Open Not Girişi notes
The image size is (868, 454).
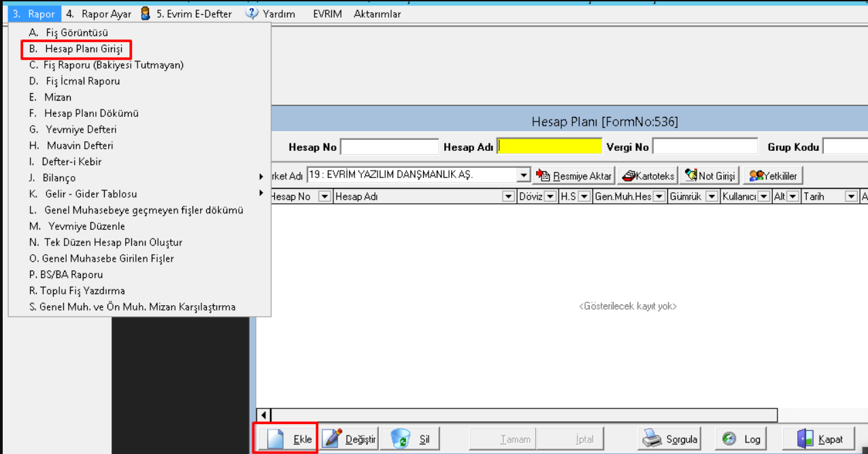[x=710, y=175]
